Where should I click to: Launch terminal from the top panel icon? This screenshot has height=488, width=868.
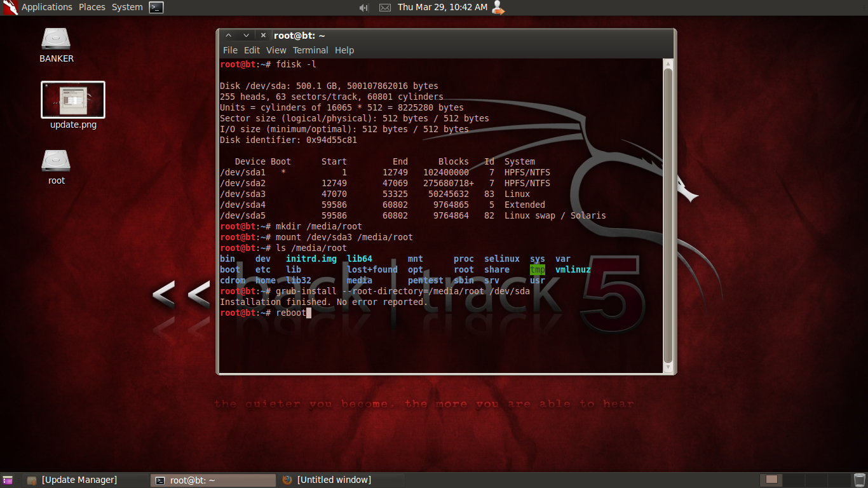pyautogui.click(x=156, y=8)
